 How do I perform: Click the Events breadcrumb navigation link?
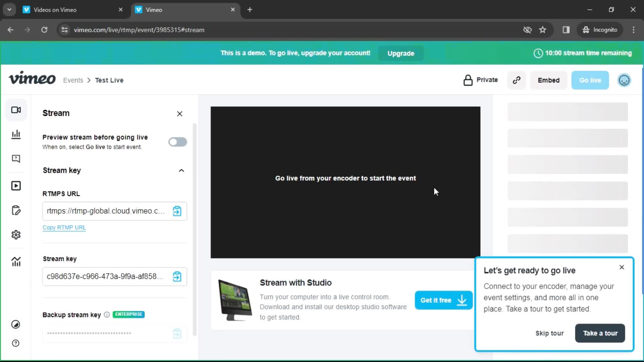click(73, 80)
